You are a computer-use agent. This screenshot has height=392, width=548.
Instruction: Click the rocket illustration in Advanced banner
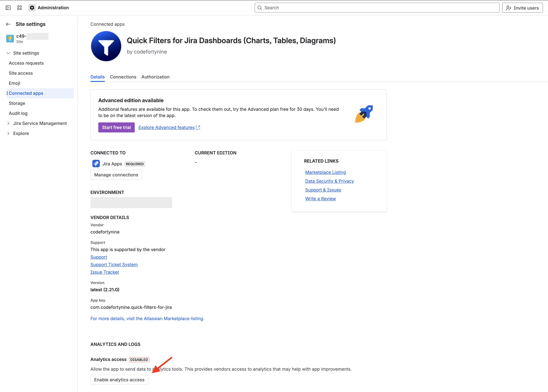[364, 114]
